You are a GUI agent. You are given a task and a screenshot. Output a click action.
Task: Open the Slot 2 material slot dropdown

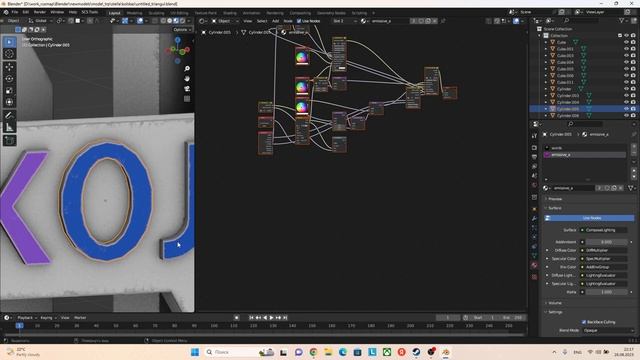(x=344, y=21)
